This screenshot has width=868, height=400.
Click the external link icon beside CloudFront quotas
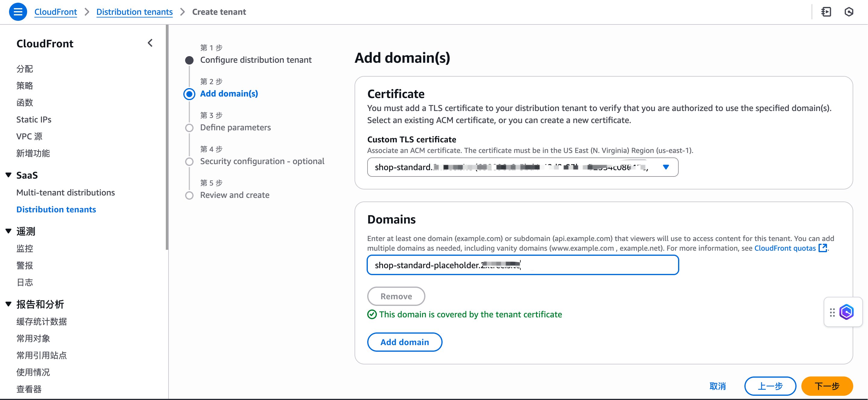click(x=823, y=248)
